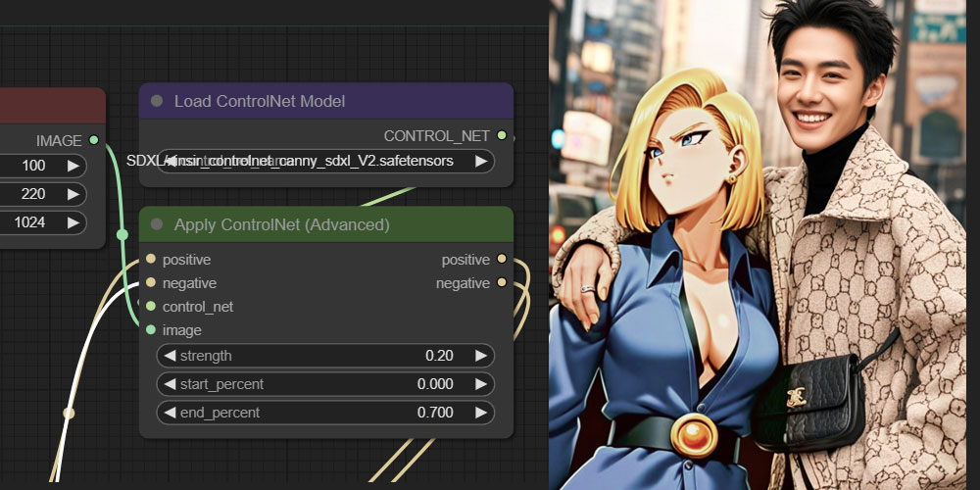Click the control_net input socket
Screen dimensions: 980x490
[x=151, y=306]
